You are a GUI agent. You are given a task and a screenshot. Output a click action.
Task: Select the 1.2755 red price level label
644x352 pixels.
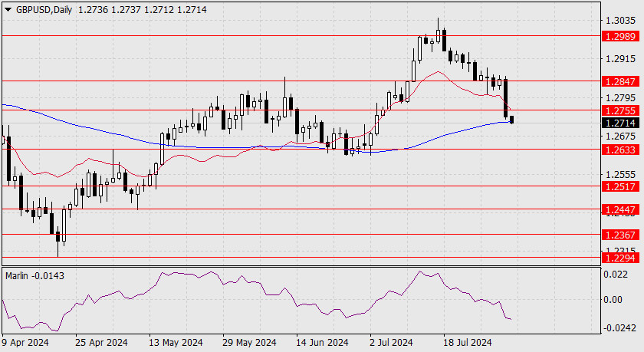620,110
